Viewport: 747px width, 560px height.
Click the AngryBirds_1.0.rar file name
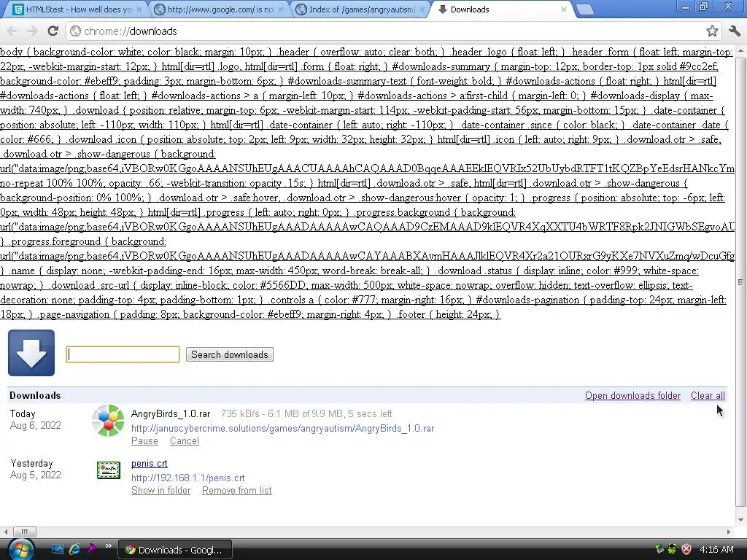tap(171, 414)
